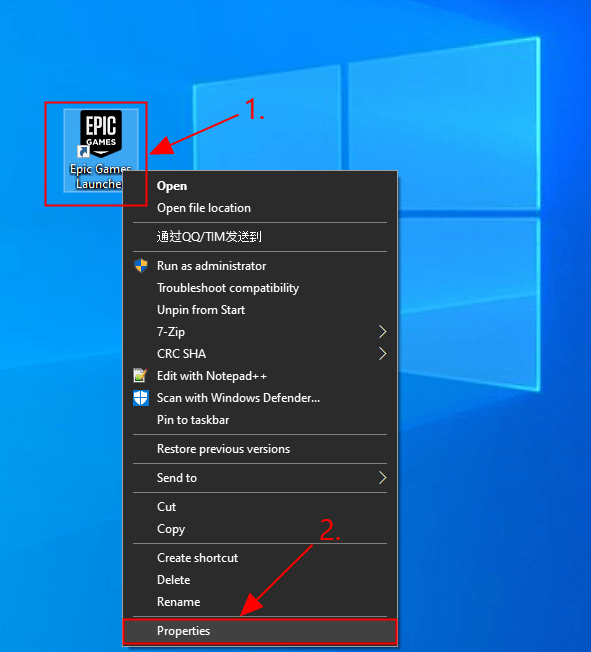The height and width of the screenshot is (652, 591).
Task: Choose Create shortcut
Action: pos(260,558)
